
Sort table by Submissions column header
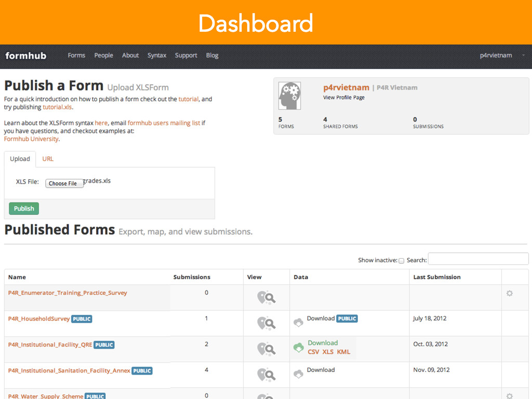click(x=192, y=277)
